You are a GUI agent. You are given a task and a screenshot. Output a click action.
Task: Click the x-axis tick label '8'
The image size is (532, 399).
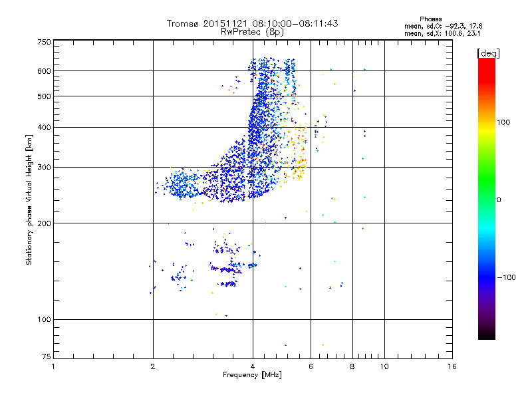pos(352,366)
